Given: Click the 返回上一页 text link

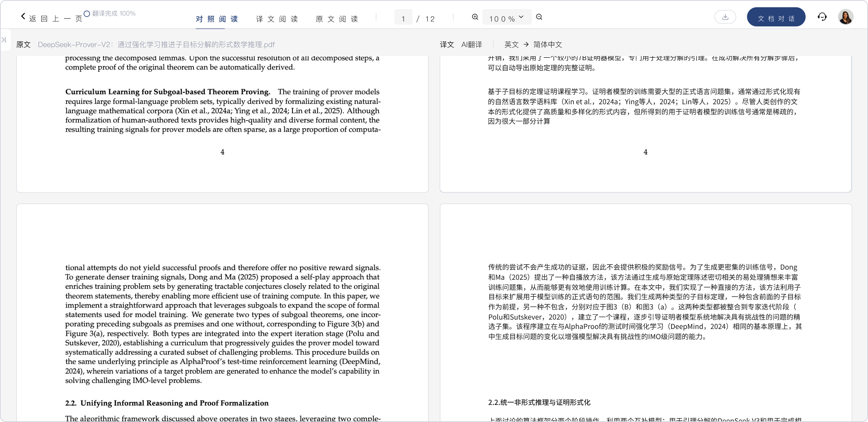Looking at the screenshot, I should point(56,19).
